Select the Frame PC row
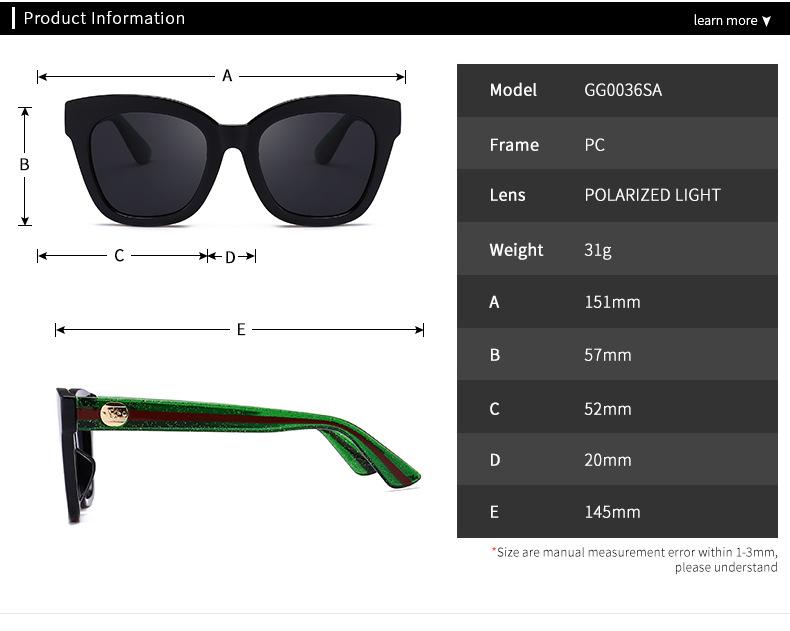Image resolution: width=790 pixels, height=631 pixels. [x=617, y=144]
